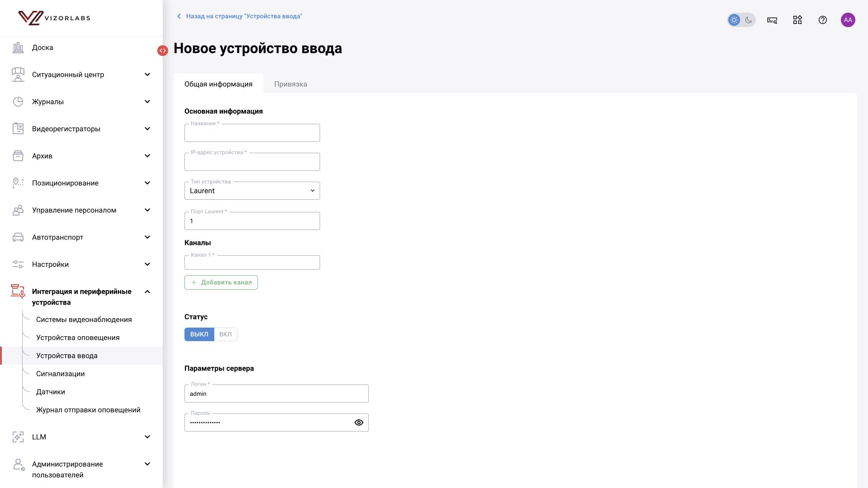The height and width of the screenshot is (488, 868).
Task: Expand the Видеорегистраторы chevron
Action: point(147,129)
